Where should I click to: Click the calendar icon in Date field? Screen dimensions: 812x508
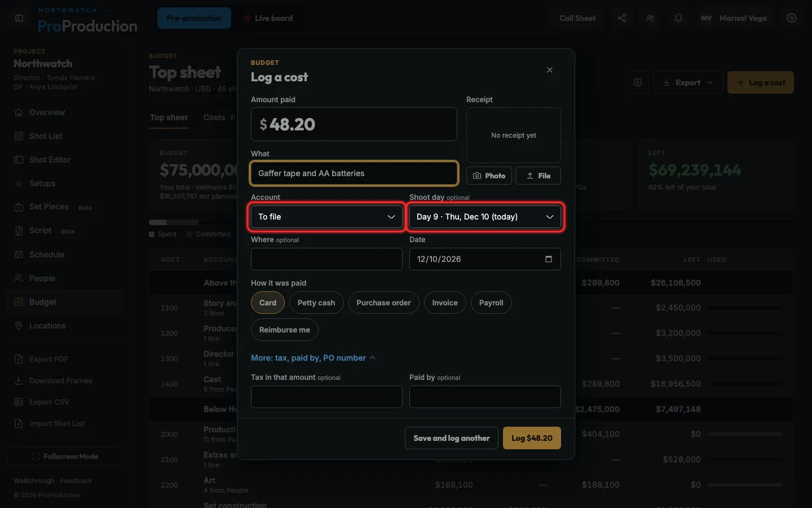pos(549,259)
